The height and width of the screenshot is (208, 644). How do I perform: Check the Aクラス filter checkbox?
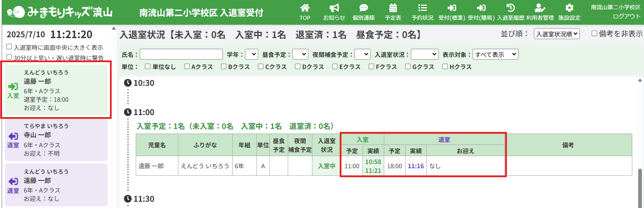[x=187, y=67]
